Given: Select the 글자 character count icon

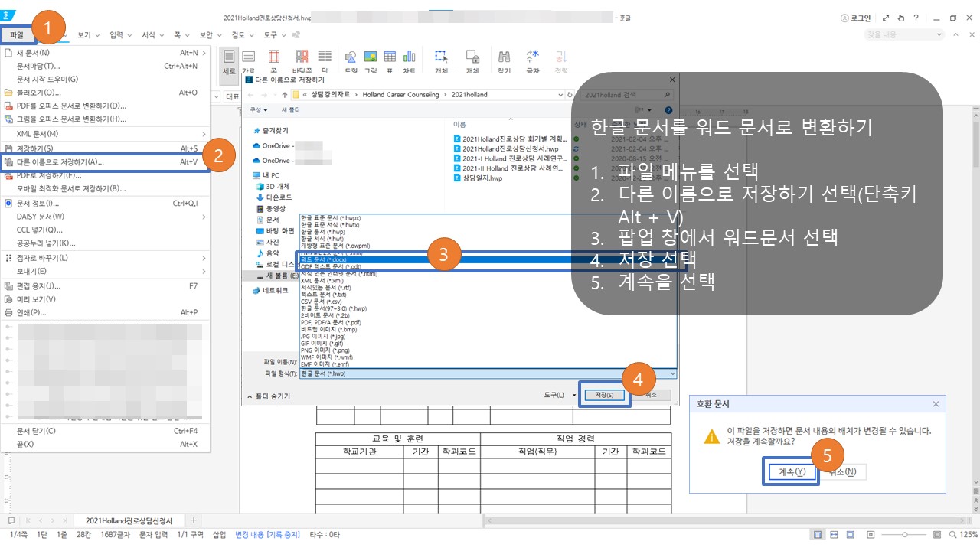Looking at the screenshot, I should pos(531,56).
